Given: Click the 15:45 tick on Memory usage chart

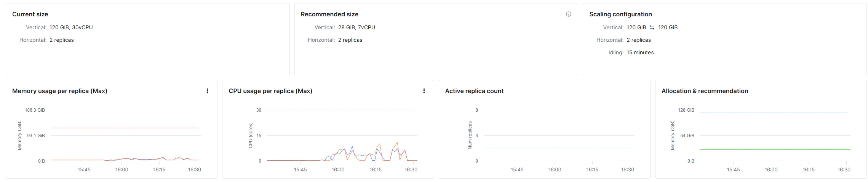Looking at the screenshot, I should [84, 169].
